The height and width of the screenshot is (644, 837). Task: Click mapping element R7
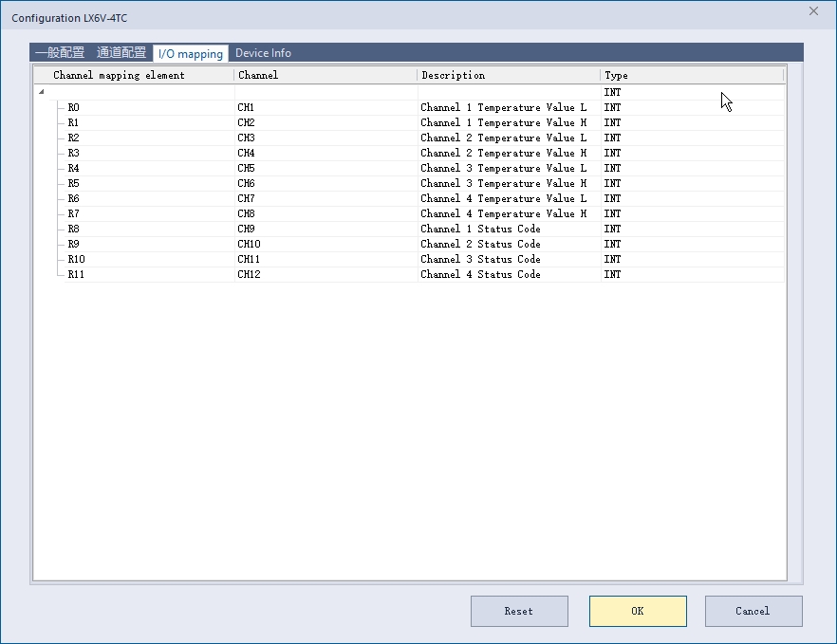74,214
